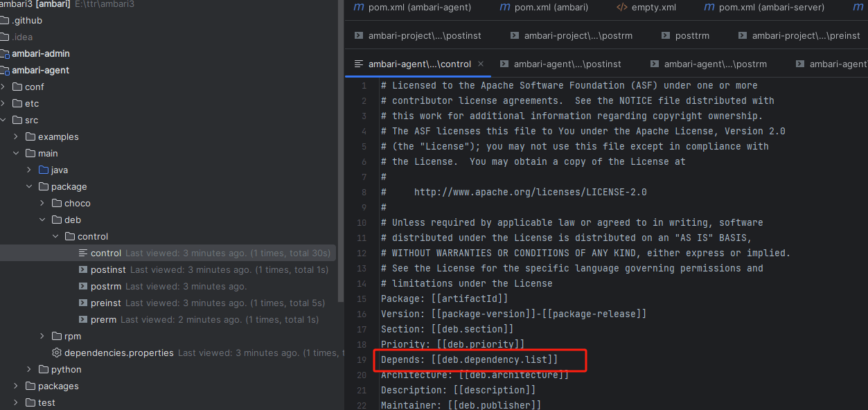The height and width of the screenshot is (410, 868).
Task: Switch to ambari-agent postrm tab
Action: pos(708,64)
